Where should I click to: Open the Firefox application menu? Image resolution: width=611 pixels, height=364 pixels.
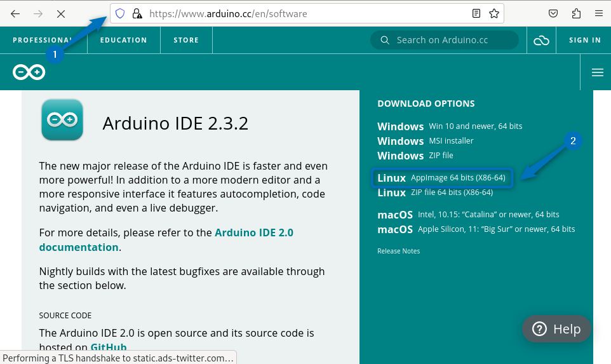(x=599, y=13)
